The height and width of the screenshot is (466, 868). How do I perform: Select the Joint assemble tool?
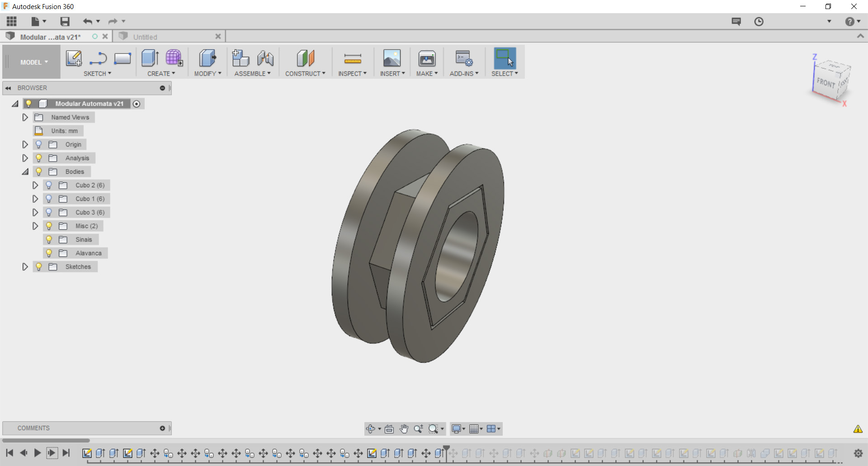(265, 58)
